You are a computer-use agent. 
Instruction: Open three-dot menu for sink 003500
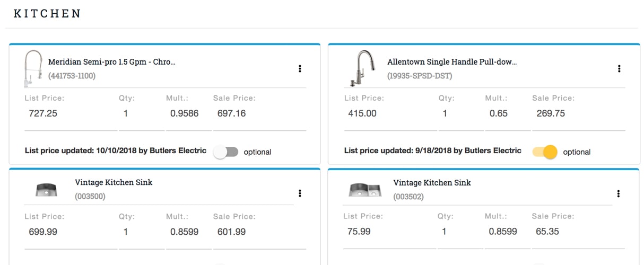(x=300, y=193)
